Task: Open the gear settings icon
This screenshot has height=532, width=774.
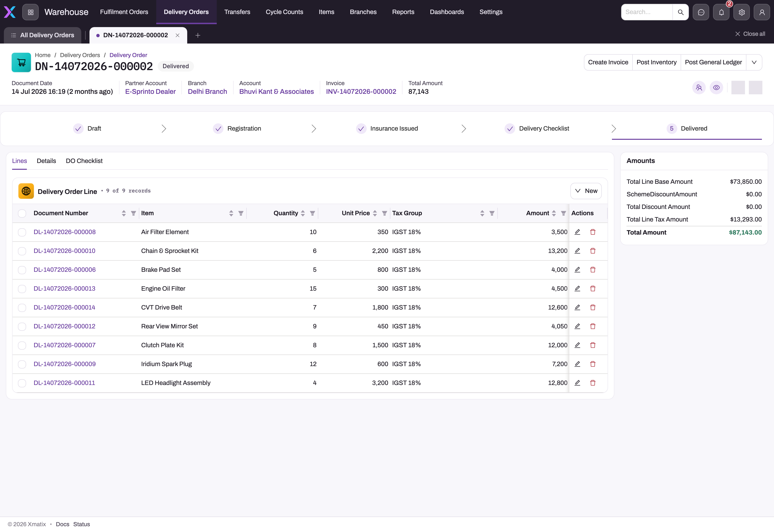Action: tap(741, 12)
